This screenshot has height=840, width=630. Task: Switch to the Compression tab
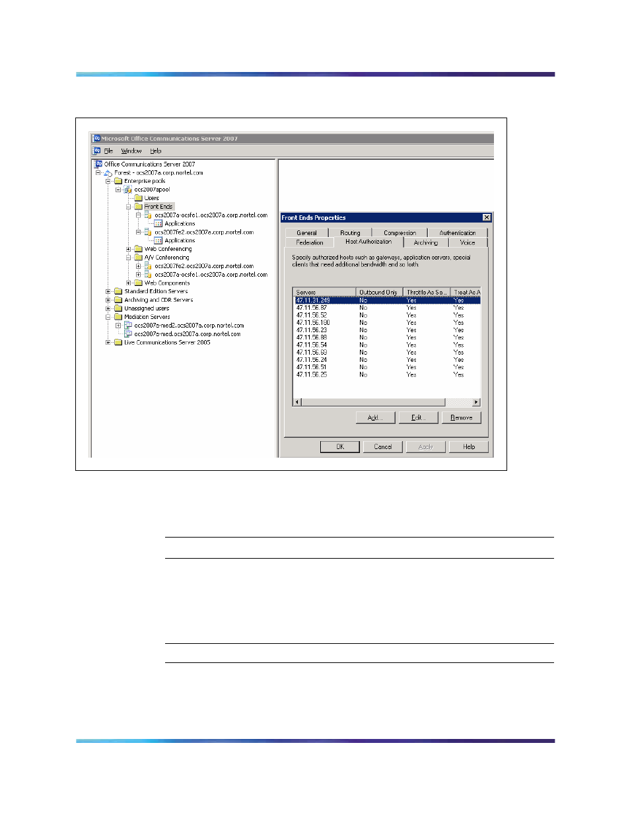point(400,233)
